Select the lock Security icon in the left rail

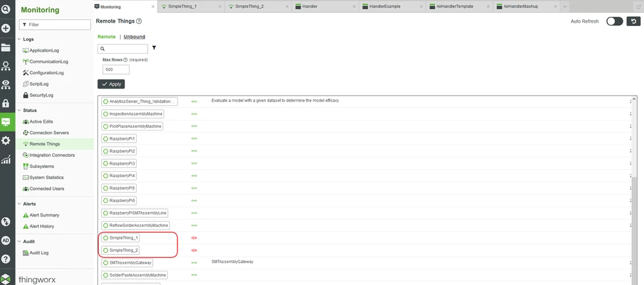pos(6,103)
